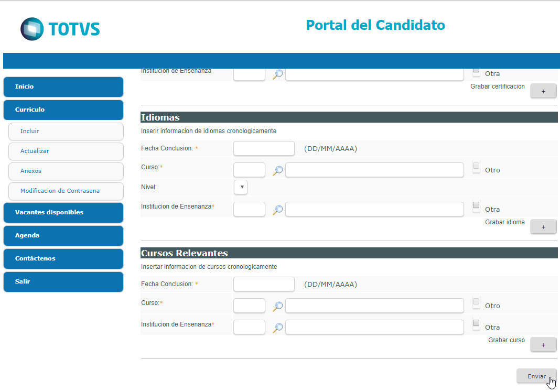The width and height of the screenshot is (560, 392).
Task: Open search lens for Idiomas Curso
Action: [277, 171]
